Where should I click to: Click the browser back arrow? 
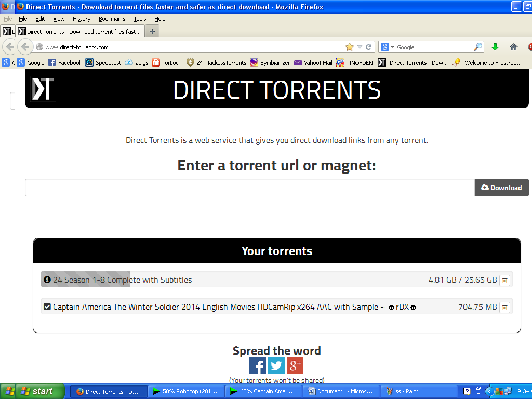(x=25, y=47)
